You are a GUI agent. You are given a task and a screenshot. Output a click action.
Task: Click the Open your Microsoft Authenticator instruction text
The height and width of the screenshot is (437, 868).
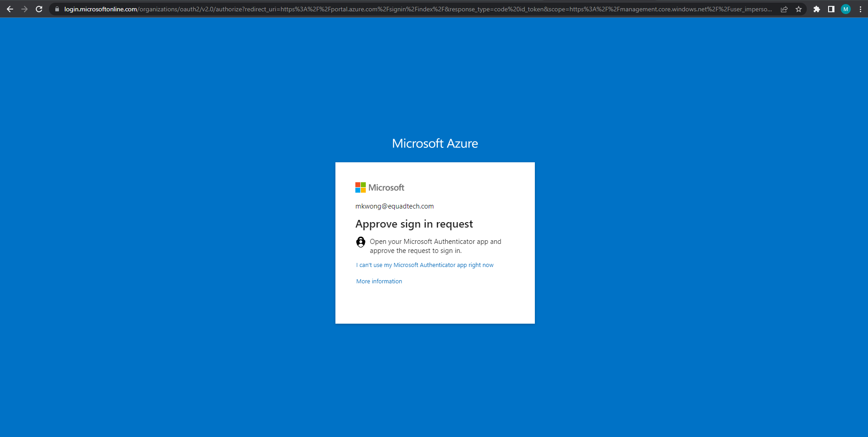[436, 246]
